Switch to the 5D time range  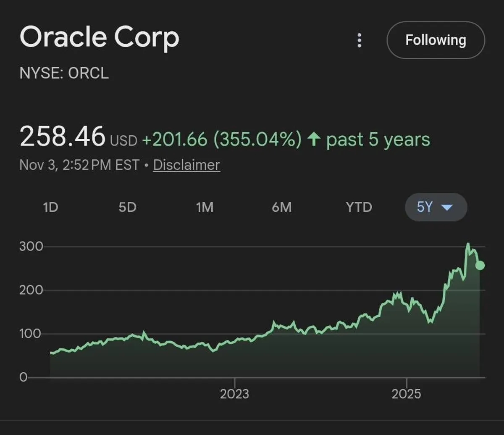(x=128, y=207)
